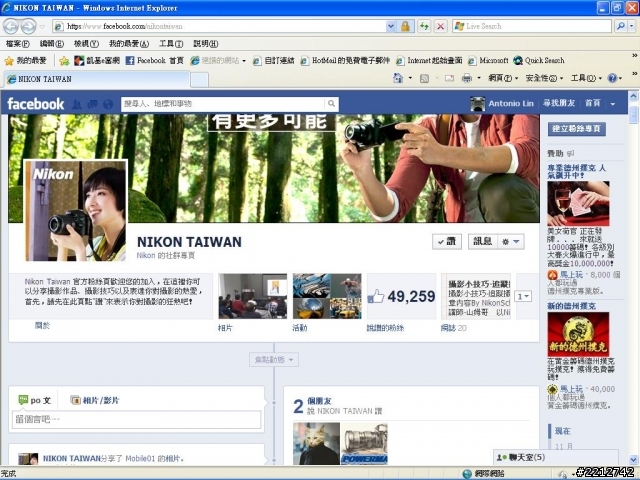Screen dimensions: 640x480
Task: Click the IE Forward navigation button
Action: pos(28,27)
